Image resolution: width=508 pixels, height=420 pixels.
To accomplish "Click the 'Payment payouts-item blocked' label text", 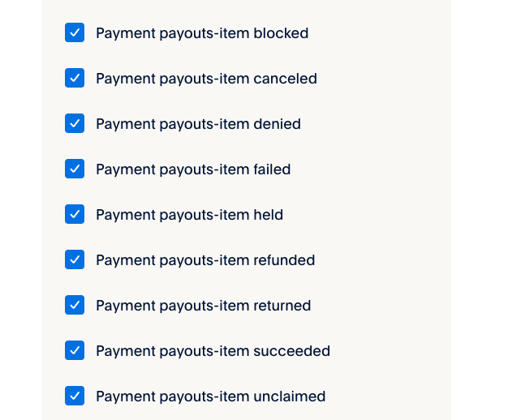I will (202, 33).
